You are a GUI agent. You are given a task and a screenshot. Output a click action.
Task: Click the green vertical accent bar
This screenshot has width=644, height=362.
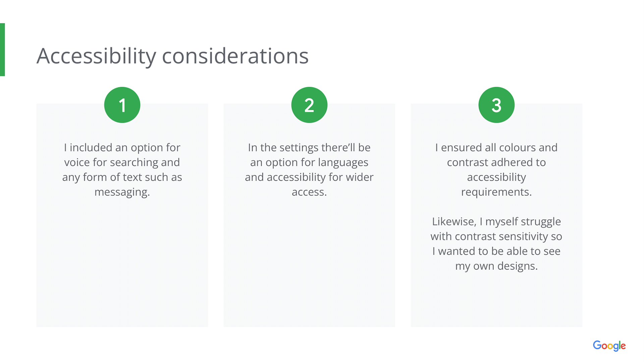(2, 50)
